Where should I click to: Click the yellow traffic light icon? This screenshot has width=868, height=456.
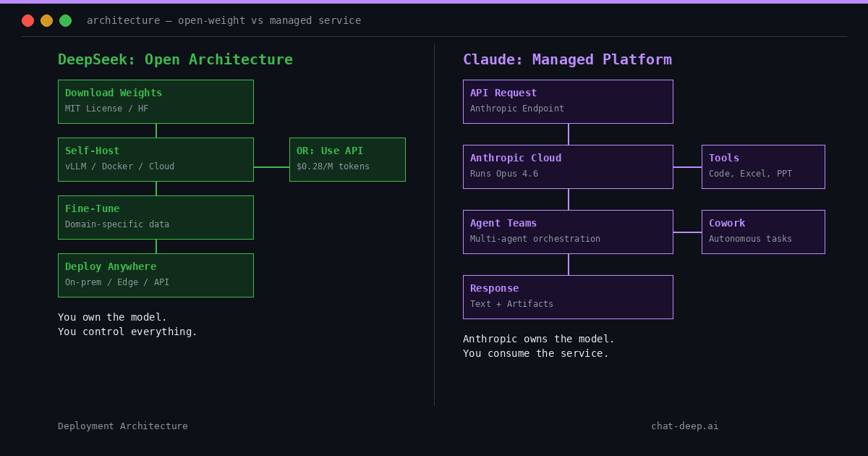point(46,20)
